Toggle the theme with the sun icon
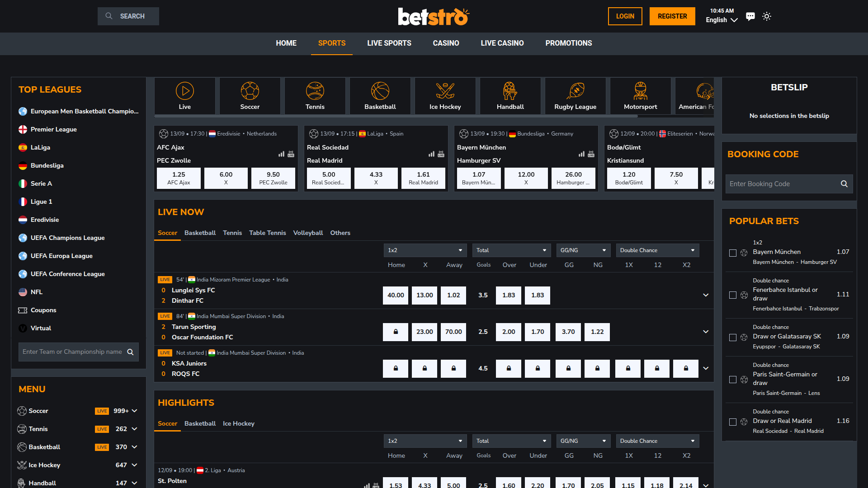 767,16
